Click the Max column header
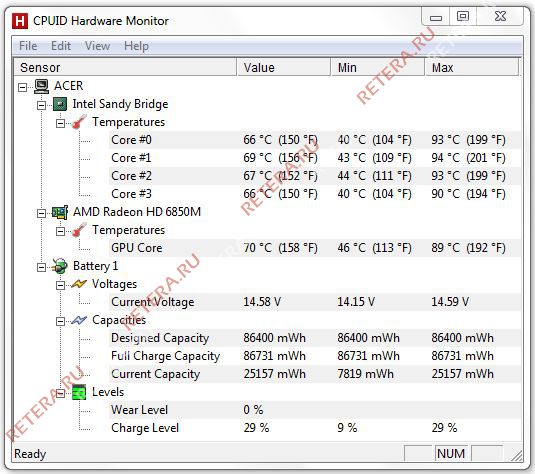 pos(472,68)
